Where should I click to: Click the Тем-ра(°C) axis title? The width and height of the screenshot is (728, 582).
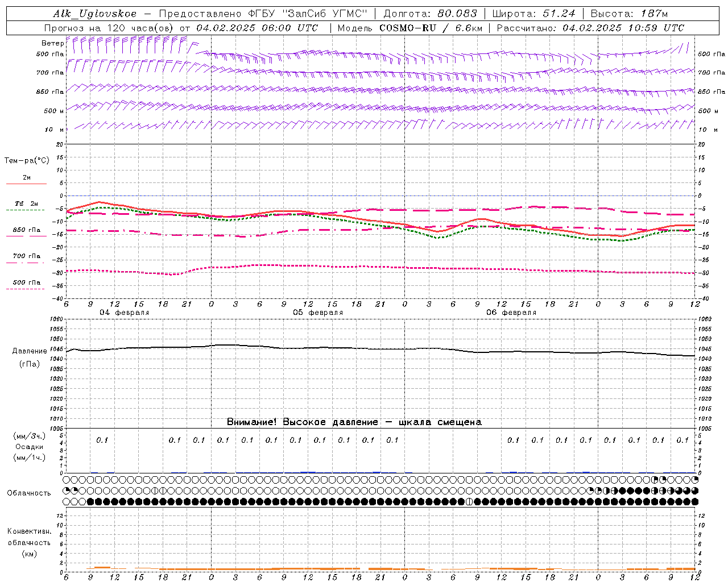27,161
